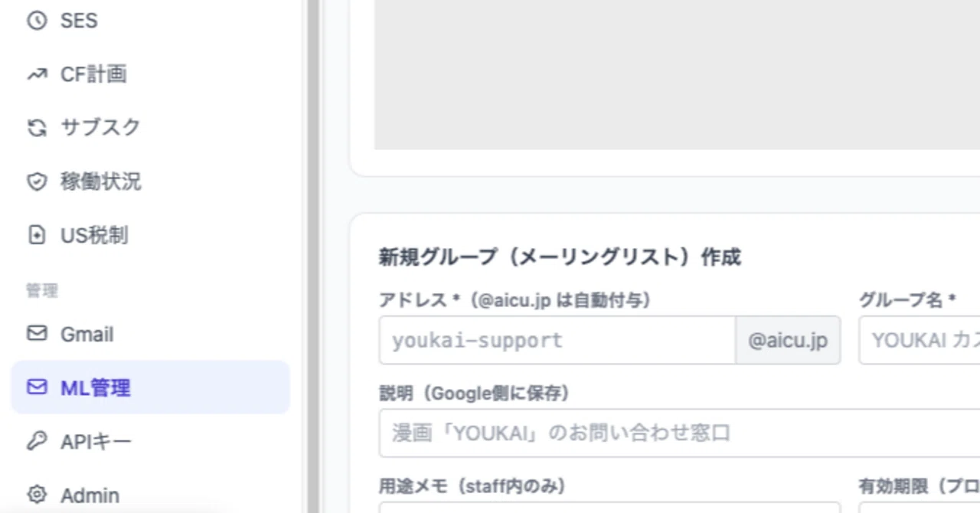Click the @aicu.jp domain suffix box

coord(788,340)
